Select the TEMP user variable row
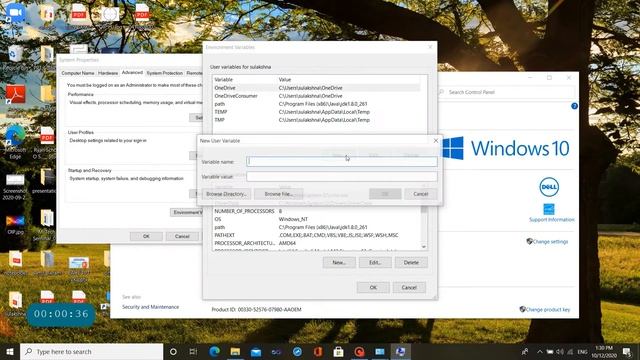This screenshot has width=640, height=360. click(316, 112)
